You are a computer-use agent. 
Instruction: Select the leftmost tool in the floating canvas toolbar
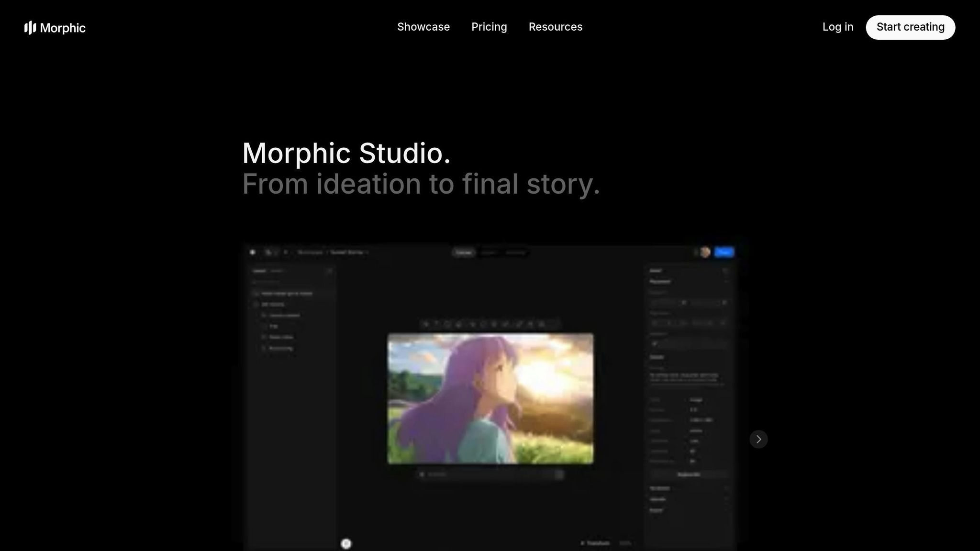(x=426, y=323)
